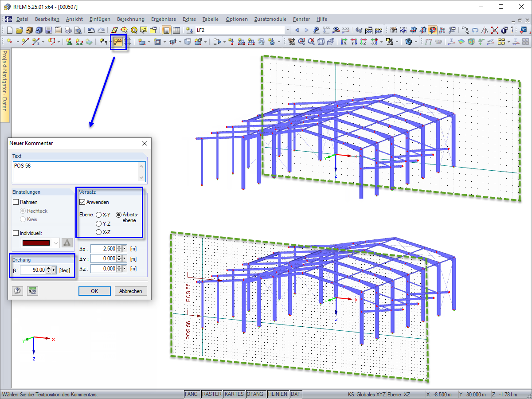
Task: Expand the -X view dropdown arrow
Action: pos(381,42)
